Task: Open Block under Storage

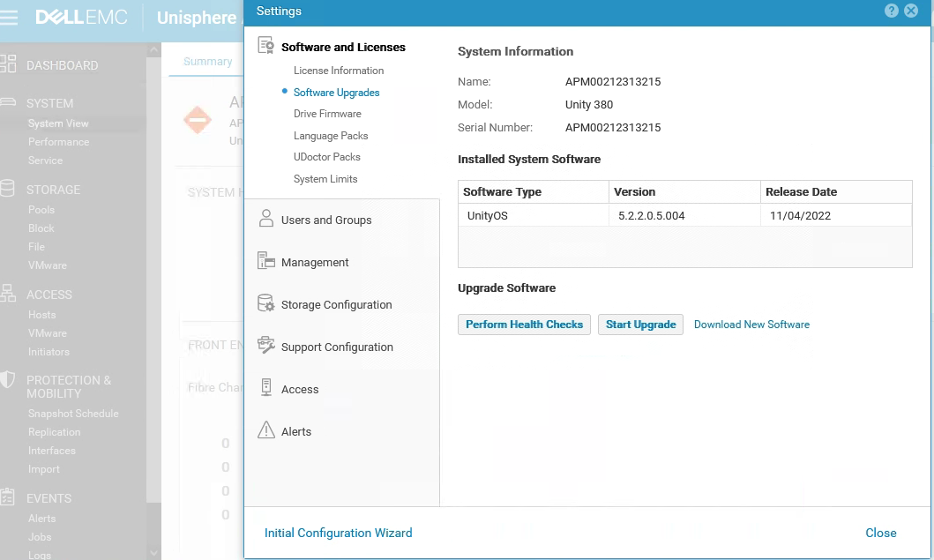Action: (41, 228)
